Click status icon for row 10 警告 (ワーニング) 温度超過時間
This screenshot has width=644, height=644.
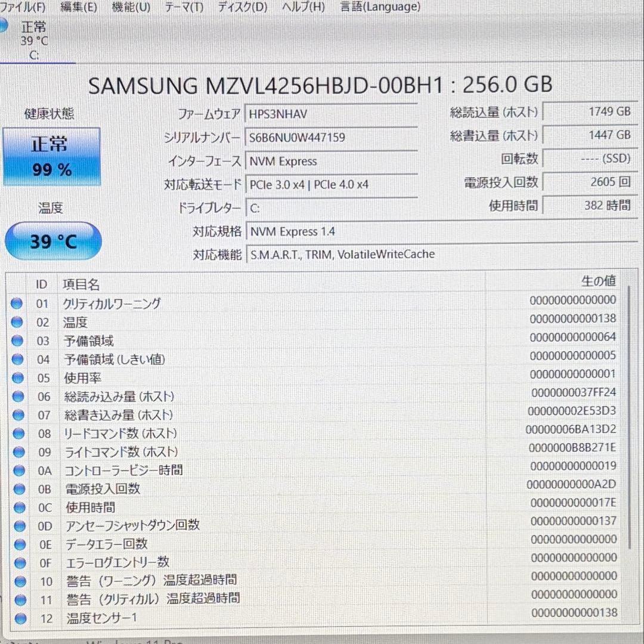coord(20,581)
